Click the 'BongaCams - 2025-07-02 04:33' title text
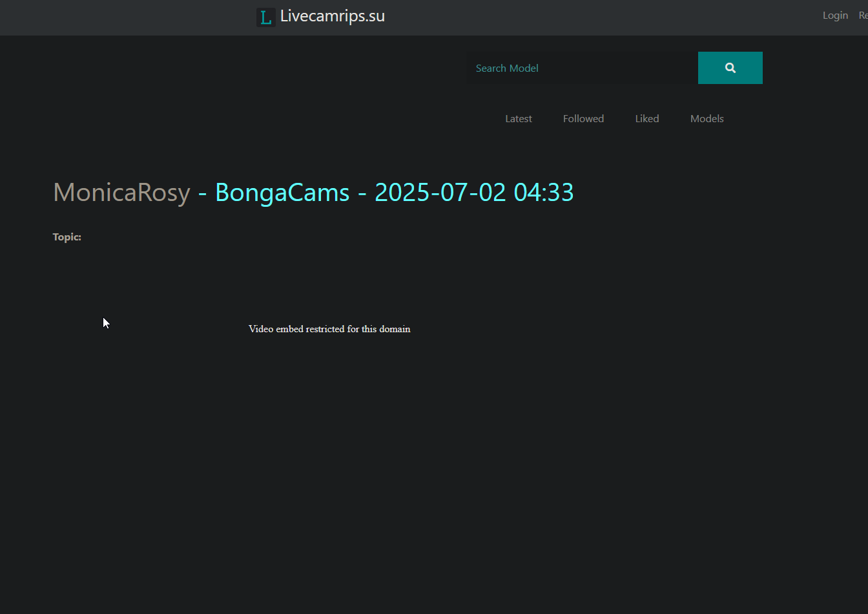The height and width of the screenshot is (614, 868). point(395,193)
